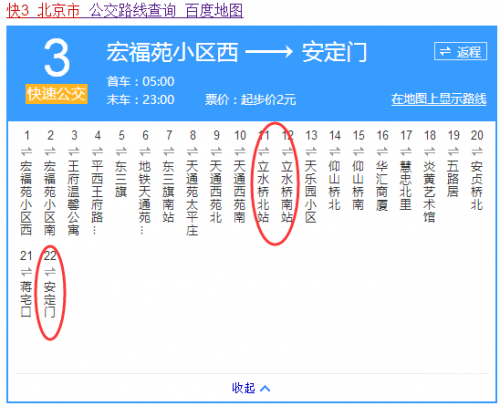Click transfer icon under station number 4
Screen dimensions: 500x406
(x=97, y=152)
